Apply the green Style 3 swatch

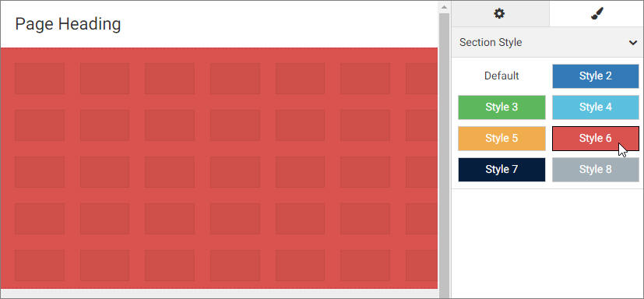(x=501, y=107)
